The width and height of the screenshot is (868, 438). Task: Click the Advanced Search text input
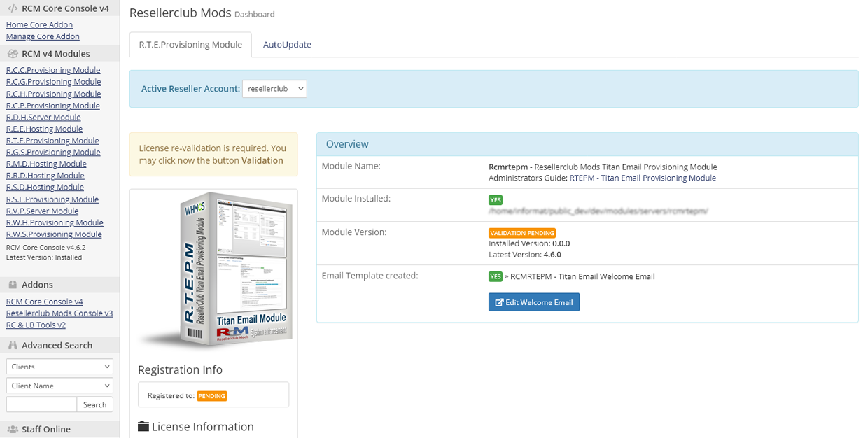[41, 404]
